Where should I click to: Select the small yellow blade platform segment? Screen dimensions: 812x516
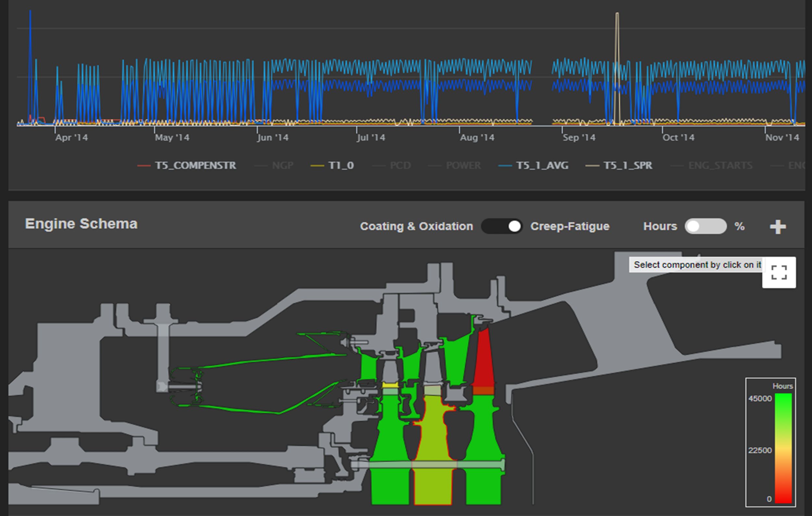390,385
